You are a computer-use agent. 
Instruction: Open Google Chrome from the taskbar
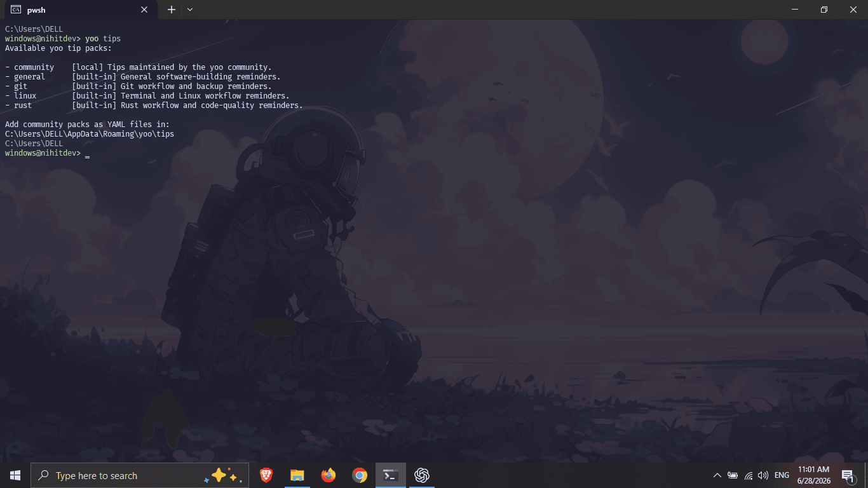(360, 475)
